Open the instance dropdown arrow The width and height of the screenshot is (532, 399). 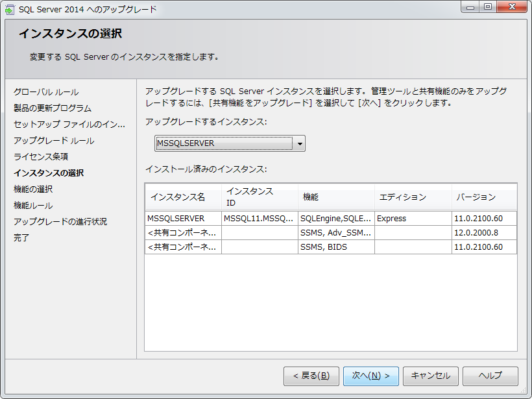point(299,144)
